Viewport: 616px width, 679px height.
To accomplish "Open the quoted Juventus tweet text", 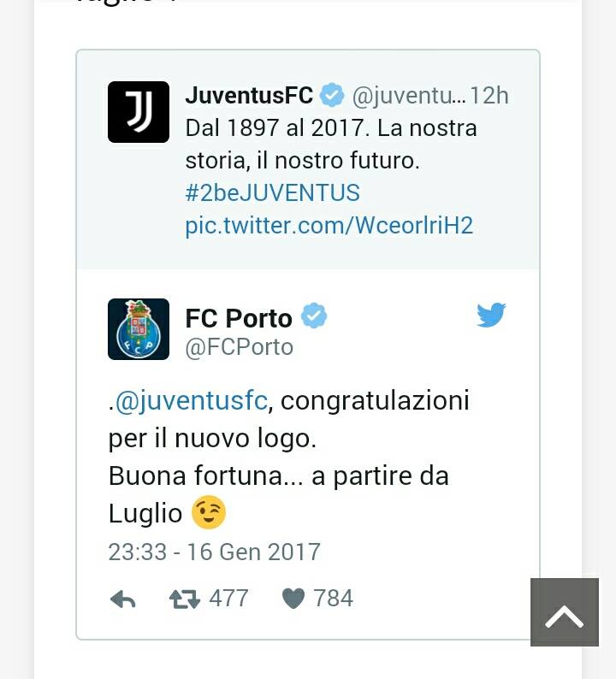I will 331,145.
